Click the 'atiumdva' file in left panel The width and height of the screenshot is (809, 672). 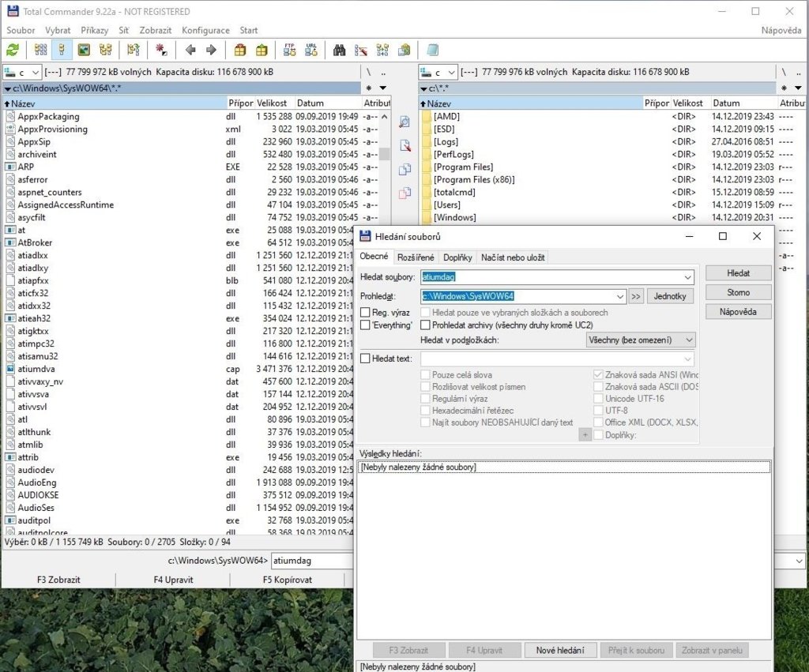(39, 369)
